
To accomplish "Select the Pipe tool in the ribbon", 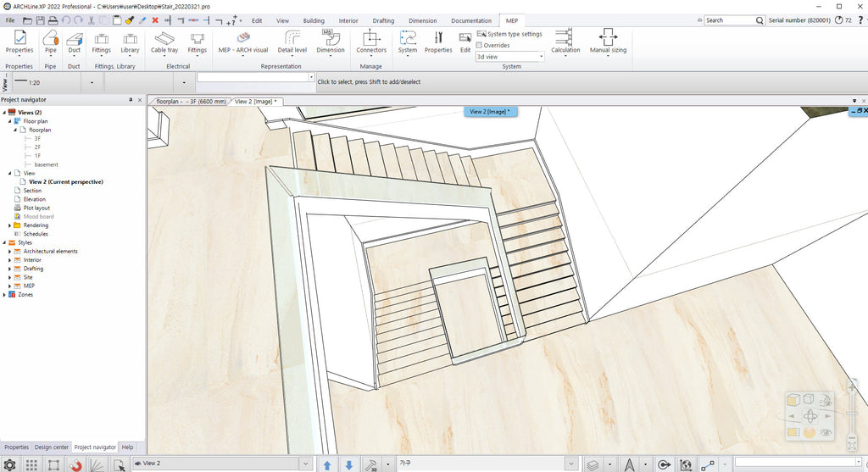I will point(50,39).
